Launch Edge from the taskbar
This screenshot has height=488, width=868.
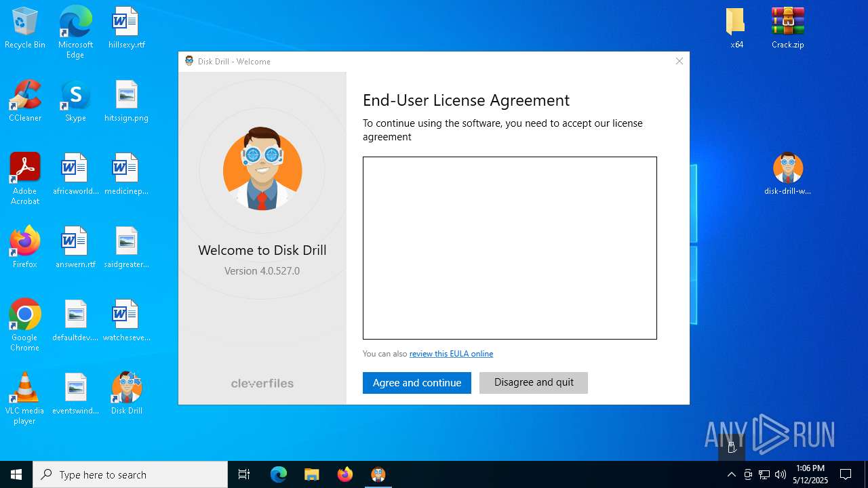(x=279, y=474)
